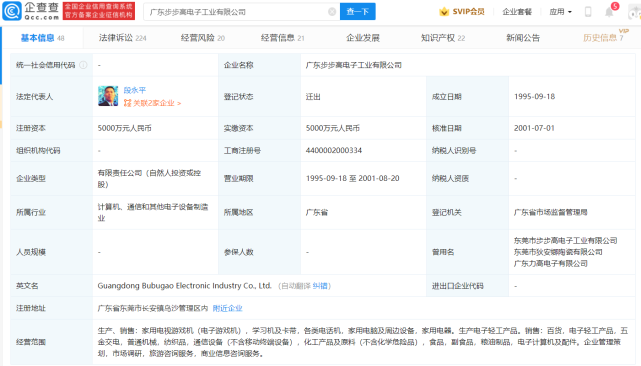Screen dimensions: 641x366
Task: Switch to 企业发展 tab
Action: pyautogui.click(x=363, y=38)
